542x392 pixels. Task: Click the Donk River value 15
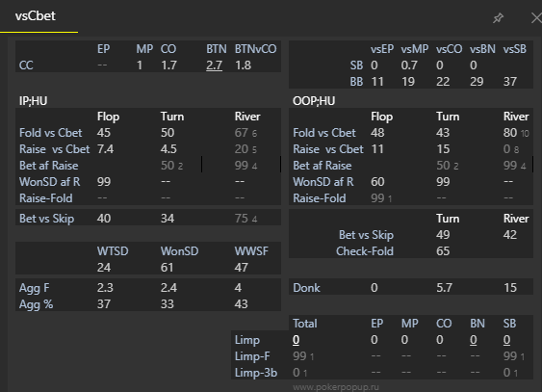[510, 288]
